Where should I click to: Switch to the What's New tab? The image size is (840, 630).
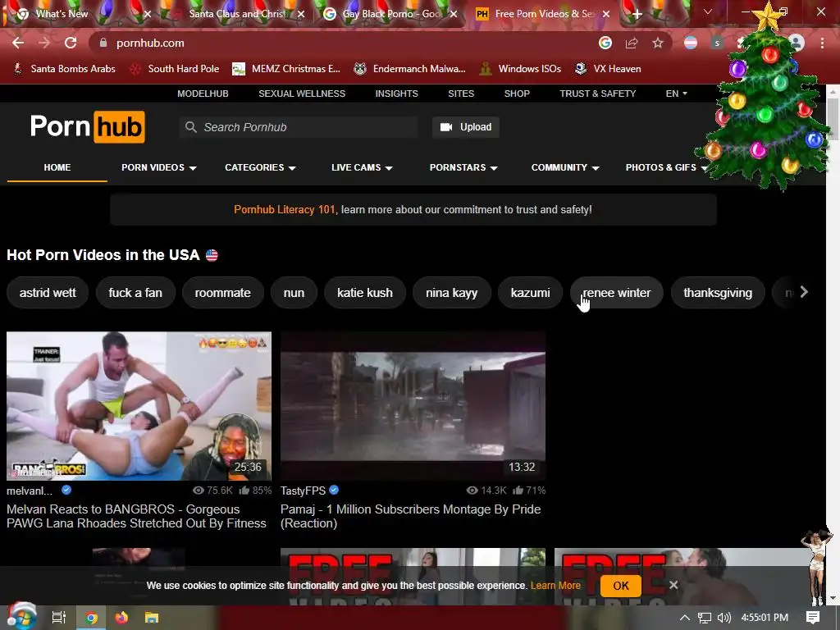[75, 14]
